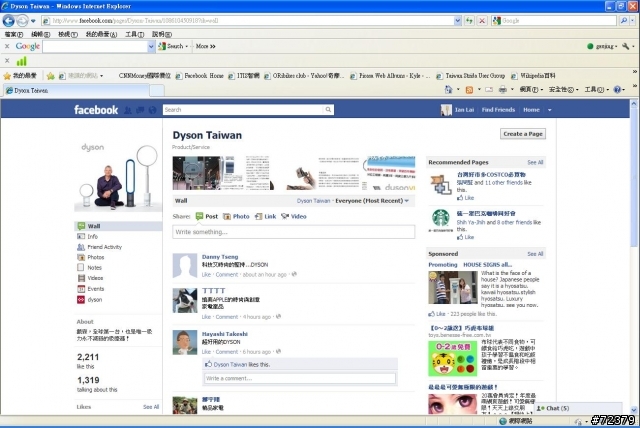Open the Chat (5) bar
Viewport: 640px width, 428px height.
pyautogui.click(x=578, y=408)
